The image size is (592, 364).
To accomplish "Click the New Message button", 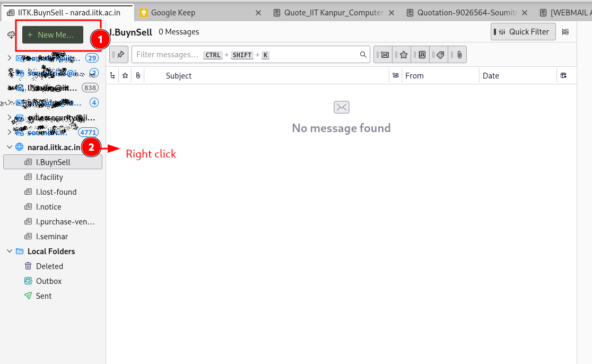I will point(53,35).
